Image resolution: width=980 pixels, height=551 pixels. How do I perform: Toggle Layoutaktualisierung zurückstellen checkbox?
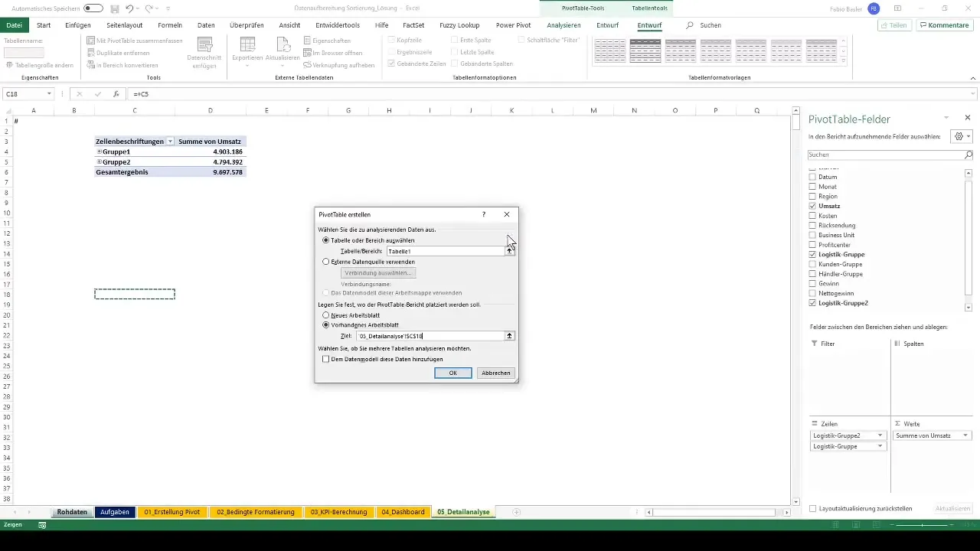[813, 508]
